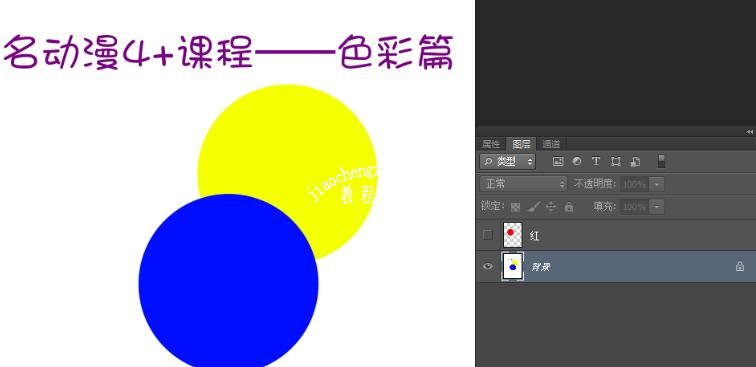Click lock image pixels brush icon
The height and width of the screenshot is (367, 756).
pyautogui.click(x=534, y=207)
